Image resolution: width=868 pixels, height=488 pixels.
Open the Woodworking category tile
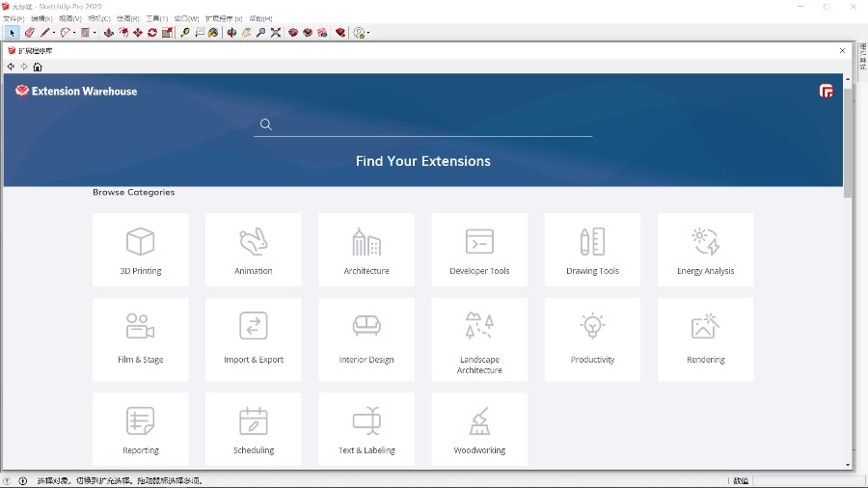[479, 429]
